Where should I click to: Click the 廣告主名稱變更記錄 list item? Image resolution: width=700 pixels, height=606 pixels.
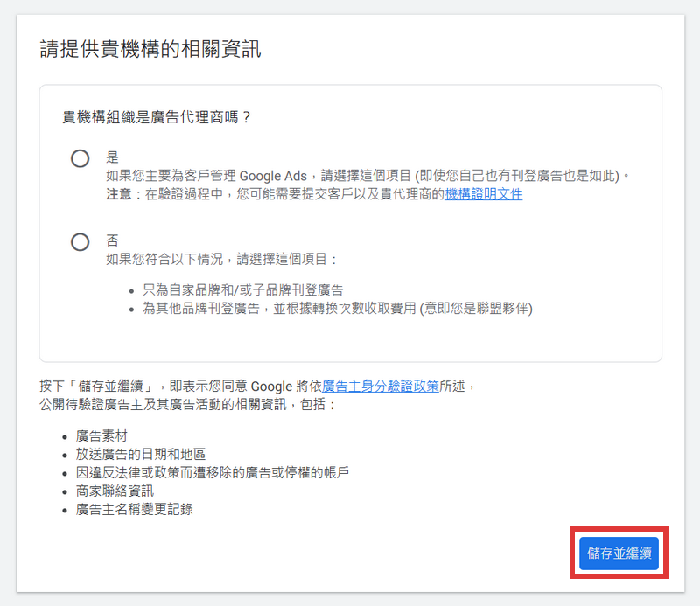point(135,509)
